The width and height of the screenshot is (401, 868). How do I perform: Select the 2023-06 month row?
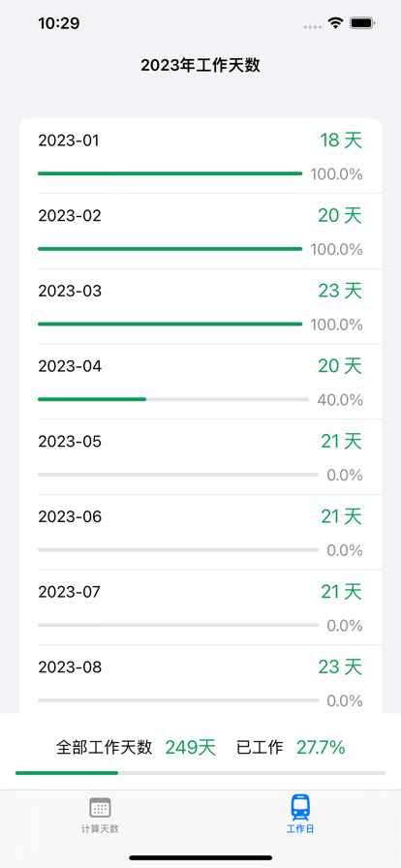(x=200, y=533)
